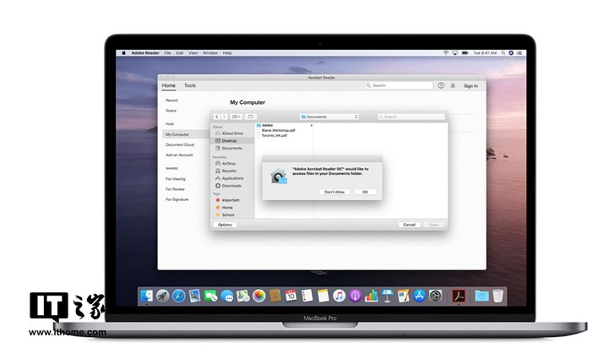Switch to the Home tab
615x364 pixels.
coord(169,85)
